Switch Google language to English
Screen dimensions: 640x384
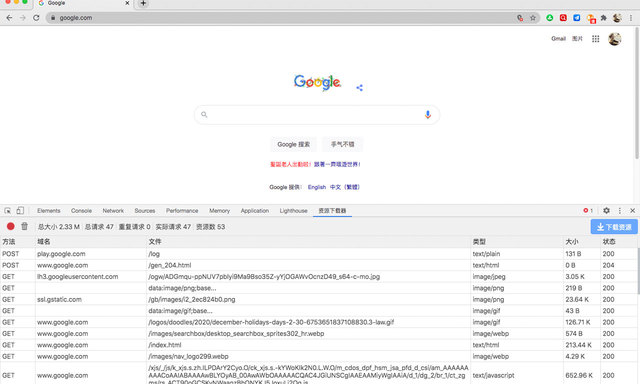317,187
